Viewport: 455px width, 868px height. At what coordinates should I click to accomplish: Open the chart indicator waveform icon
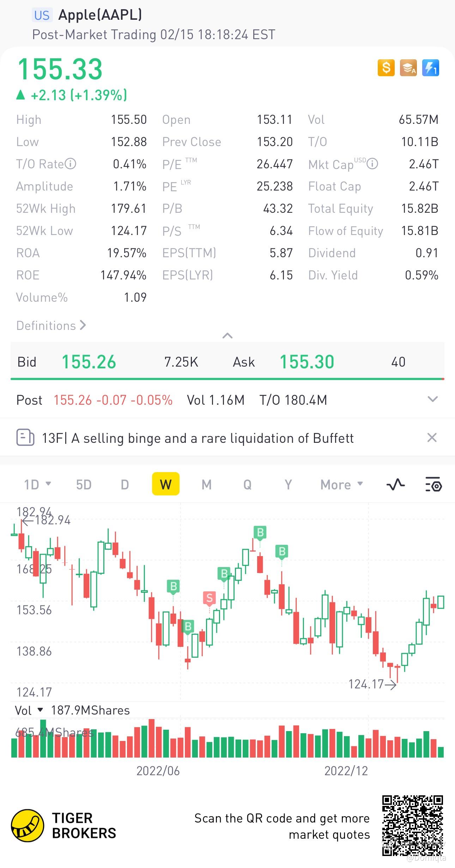(396, 484)
